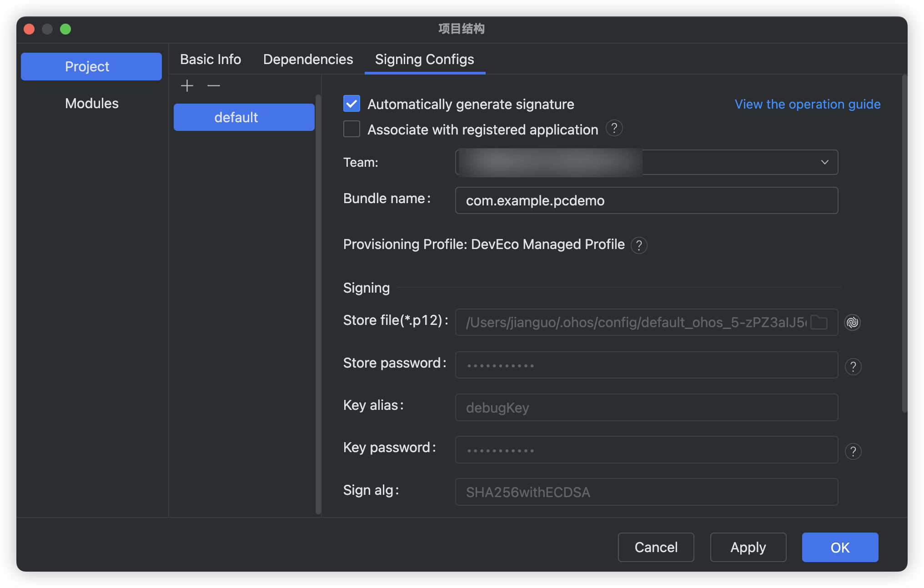The height and width of the screenshot is (588, 924).
Task: Click the minus icon to remove config
Action: (213, 85)
